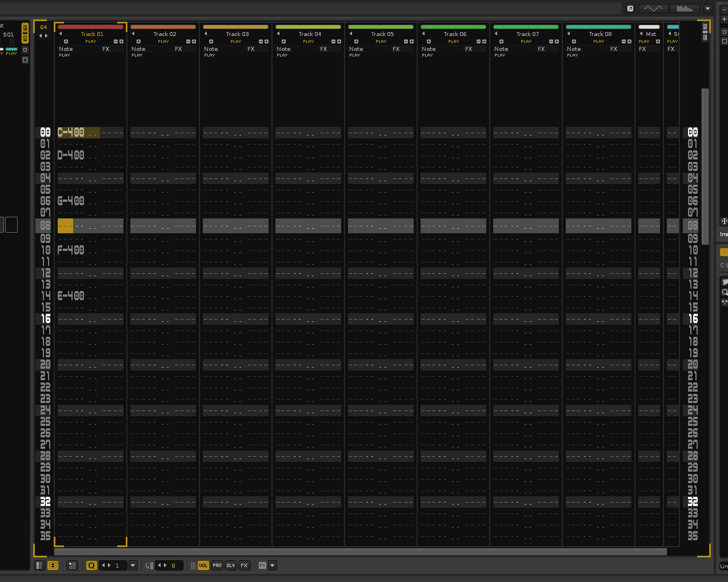The width and height of the screenshot is (728, 582).
Task: Enable the DLY column display
Action: [x=230, y=565]
